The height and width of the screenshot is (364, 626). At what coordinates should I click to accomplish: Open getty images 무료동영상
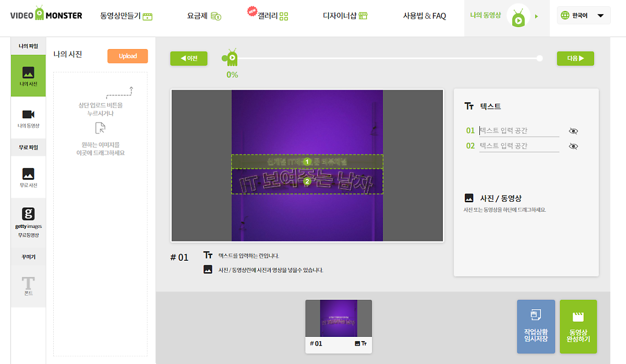28,222
